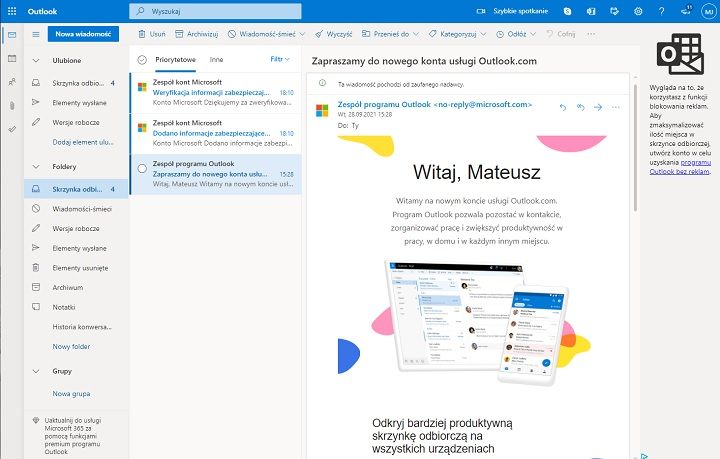720x459 pixels.
Task: Open People contacts in the left rail
Action: 12,81
